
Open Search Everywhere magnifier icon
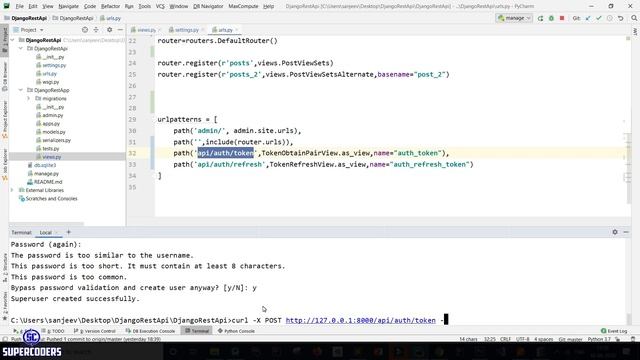(x=634, y=18)
